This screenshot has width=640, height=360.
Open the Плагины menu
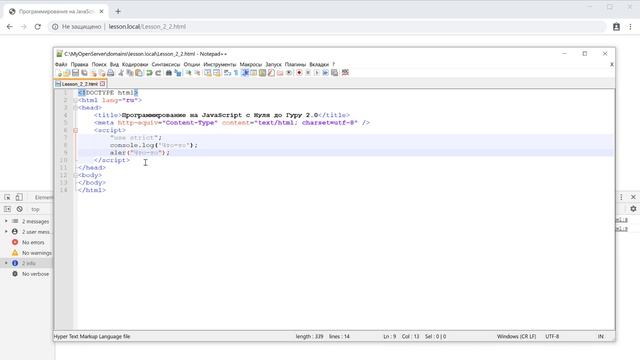(x=295, y=64)
